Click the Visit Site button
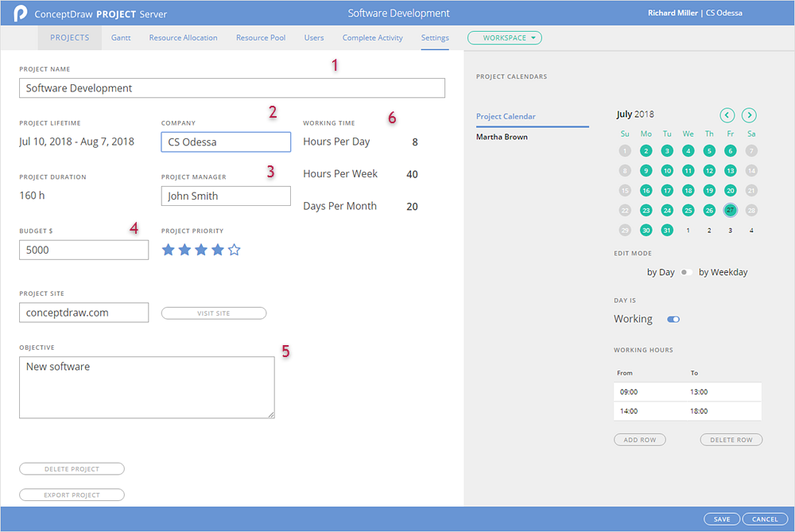 click(213, 313)
